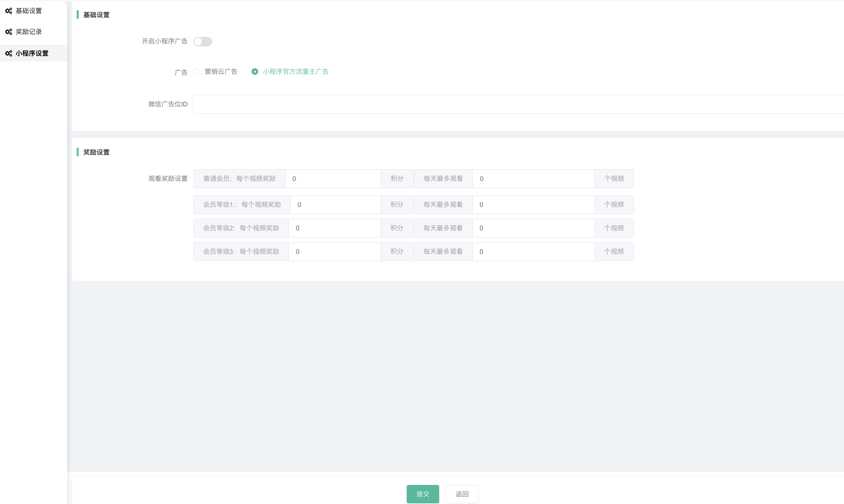
Task: Select 小程序官方流量主广告 radio option
Action: [x=255, y=72]
